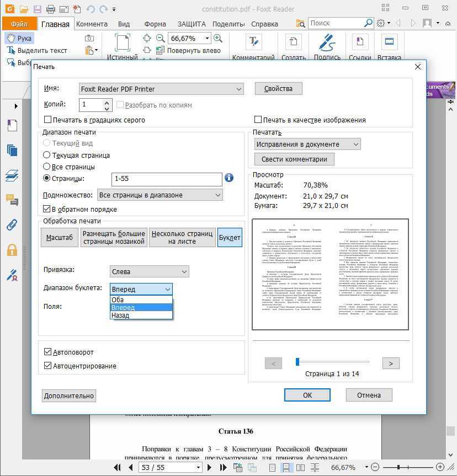Click the Масштаб print handling button
457x476 pixels.
point(59,237)
